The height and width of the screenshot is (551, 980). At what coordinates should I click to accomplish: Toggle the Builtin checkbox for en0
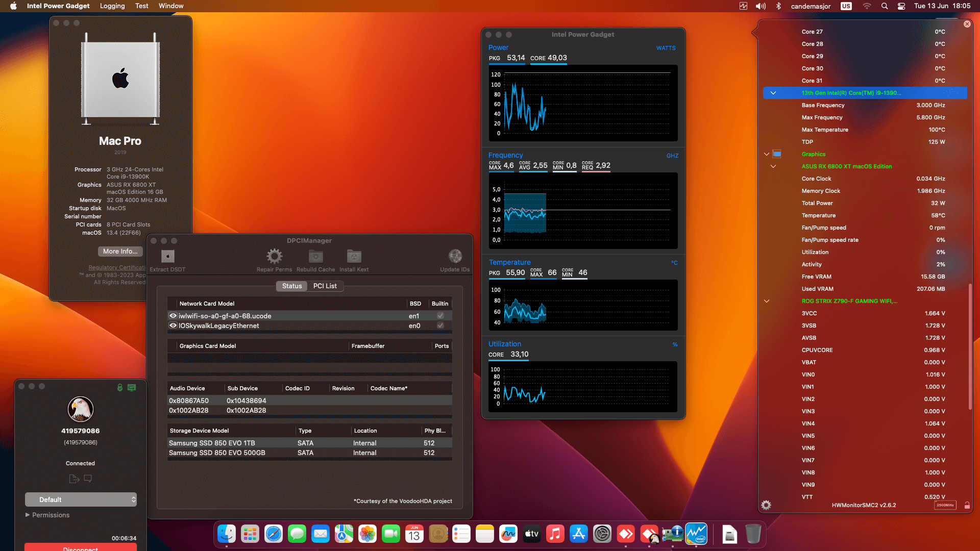tap(440, 325)
